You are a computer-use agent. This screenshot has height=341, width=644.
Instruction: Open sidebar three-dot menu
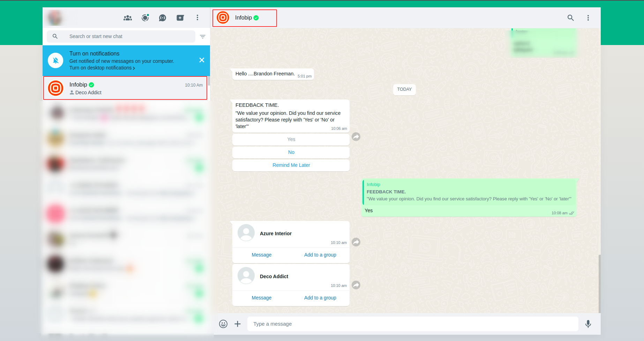[x=197, y=18]
